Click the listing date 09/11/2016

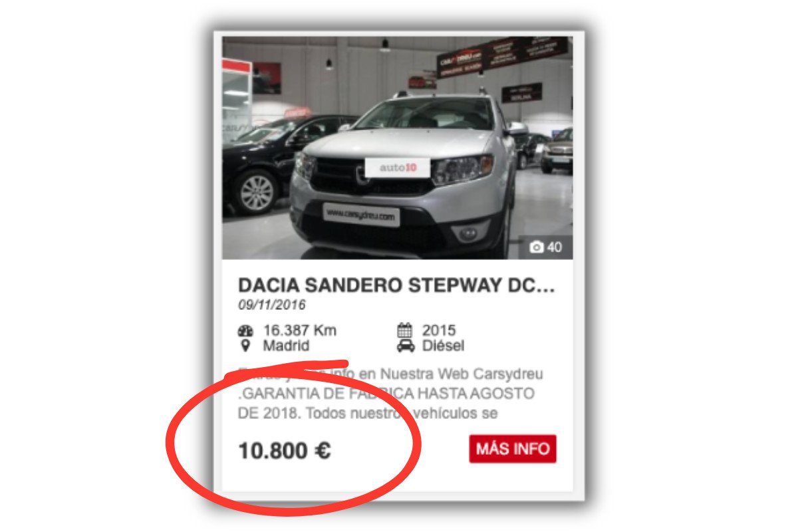coord(272,305)
